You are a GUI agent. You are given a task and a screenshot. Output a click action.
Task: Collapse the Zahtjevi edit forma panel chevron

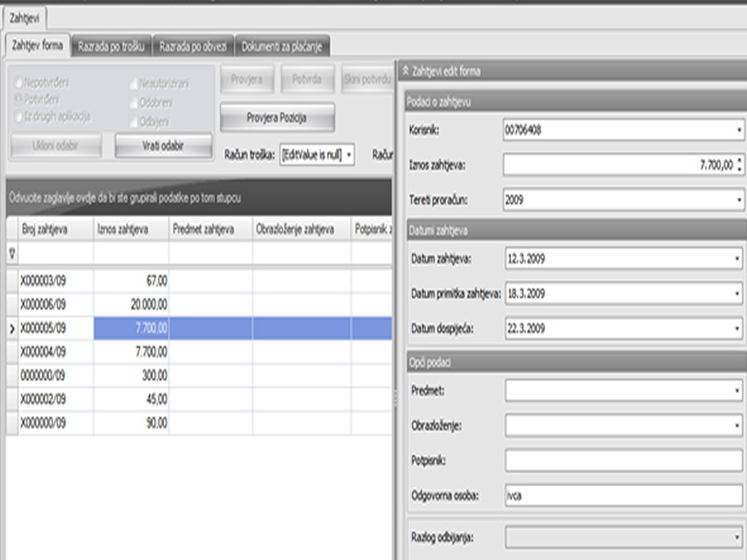point(405,71)
